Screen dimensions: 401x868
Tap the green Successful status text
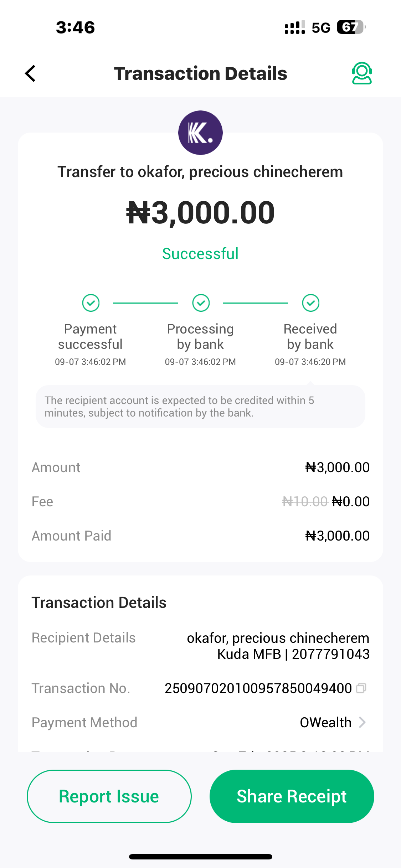(x=200, y=254)
